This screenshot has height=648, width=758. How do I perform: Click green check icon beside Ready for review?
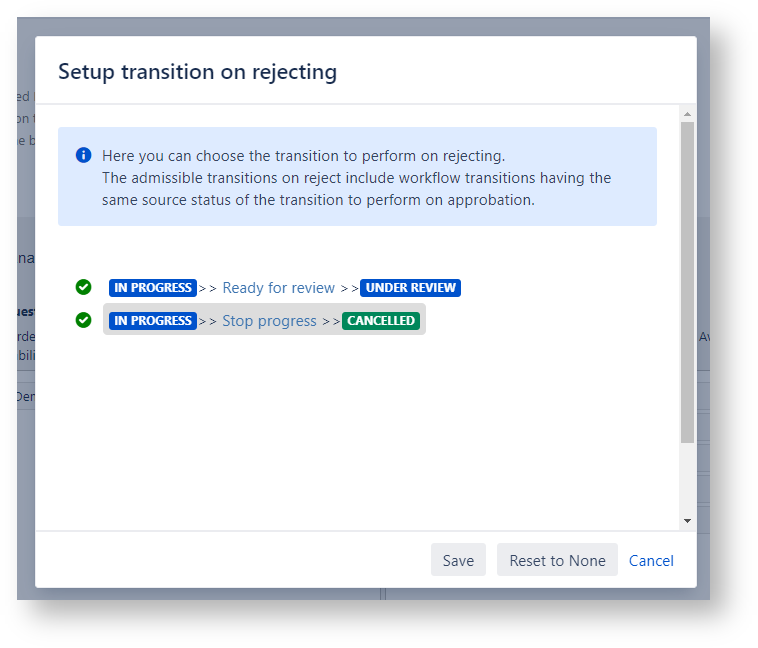coord(84,288)
